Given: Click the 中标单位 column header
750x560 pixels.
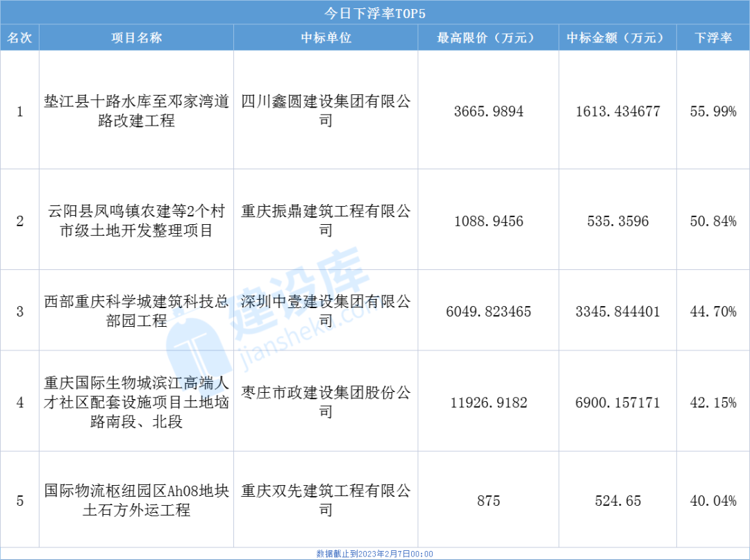Looking at the screenshot, I should (326, 38).
